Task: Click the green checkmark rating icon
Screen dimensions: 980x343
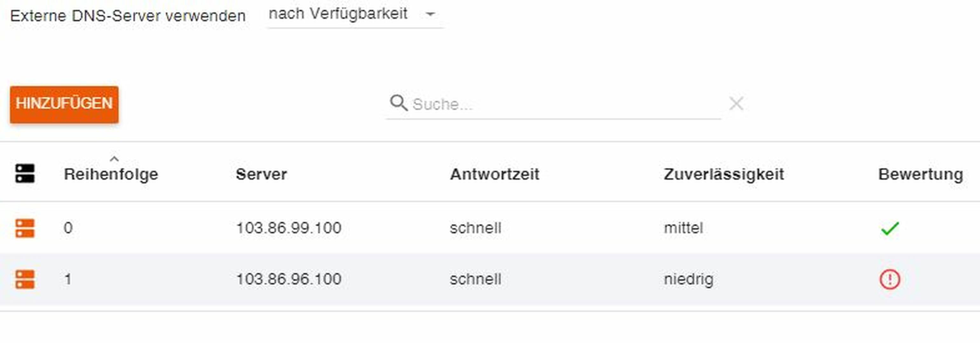Action: click(890, 228)
